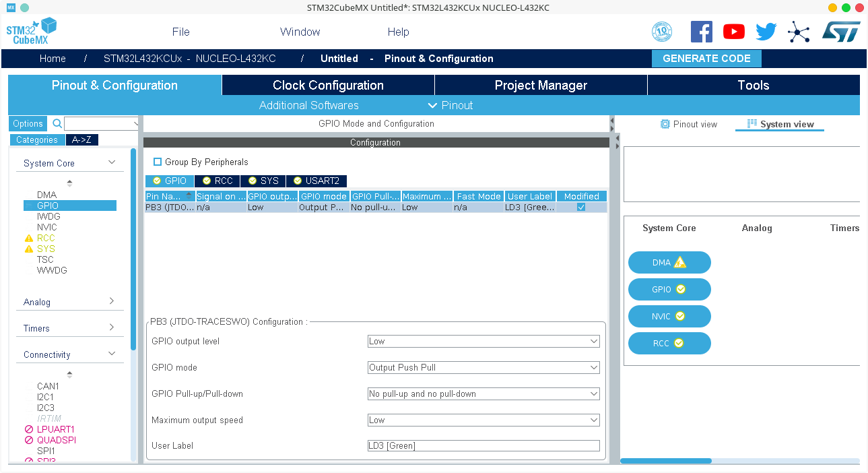868x473 pixels.
Task: Switch to Clock Configuration tab
Action: (328, 85)
